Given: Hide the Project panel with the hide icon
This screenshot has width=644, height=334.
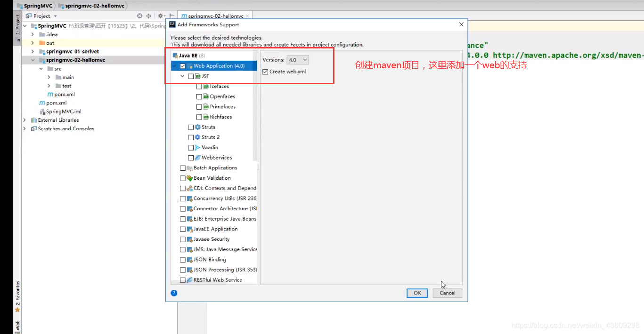Looking at the screenshot, I should pos(172,16).
